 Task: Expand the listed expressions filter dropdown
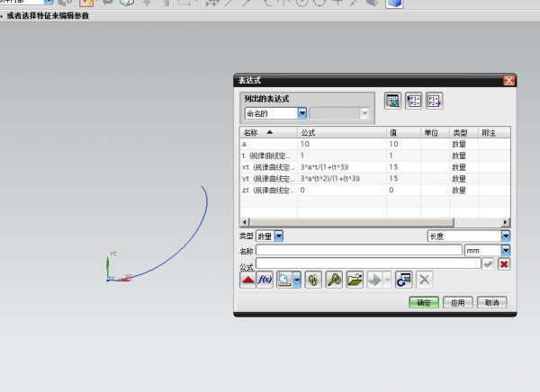click(302, 113)
